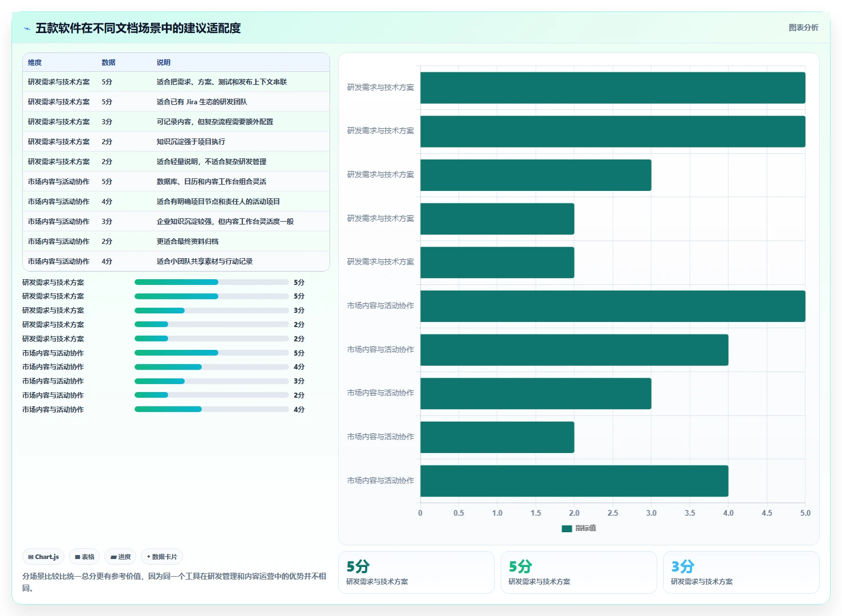842x616 pixels.
Task: Click the 市场内容与活动协作 chart bar reaching 5.0
Action: [x=613, y=306]
